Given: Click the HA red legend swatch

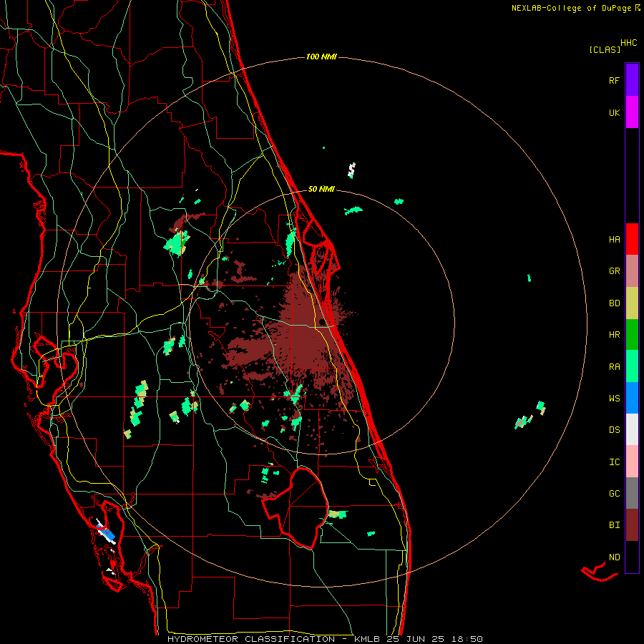Looking at the screenshot, I should click(632, 239).
